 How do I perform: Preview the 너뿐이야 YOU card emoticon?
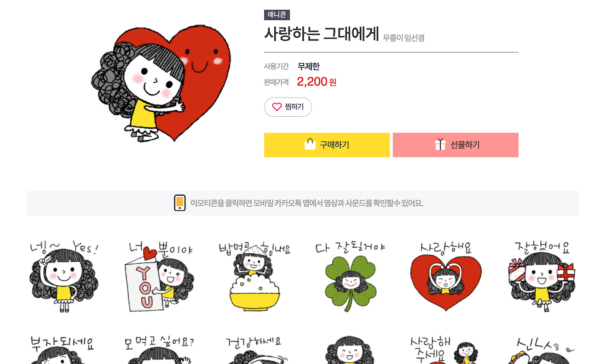click(159, 276)
